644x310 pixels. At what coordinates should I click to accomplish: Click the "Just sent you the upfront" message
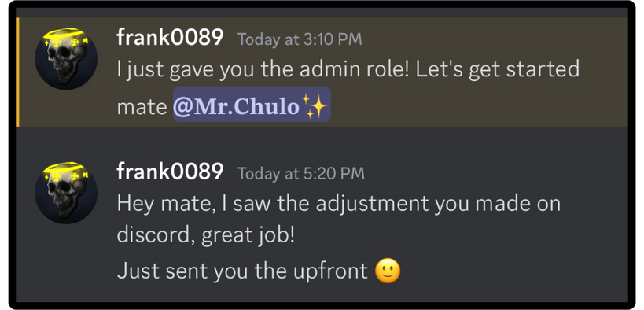click(x=242, y=271)
